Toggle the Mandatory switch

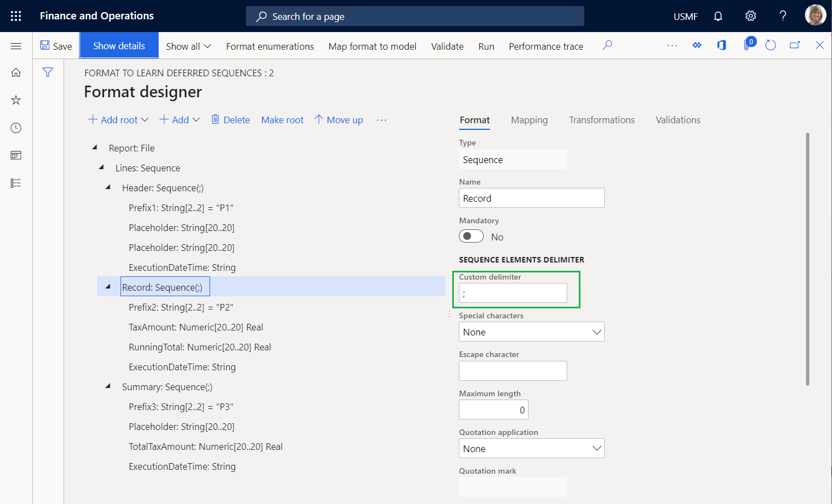click(471, 237)
